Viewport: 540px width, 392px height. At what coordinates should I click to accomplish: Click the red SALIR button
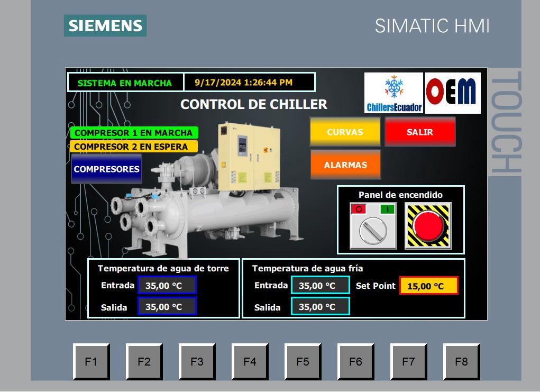click(420, 132)
